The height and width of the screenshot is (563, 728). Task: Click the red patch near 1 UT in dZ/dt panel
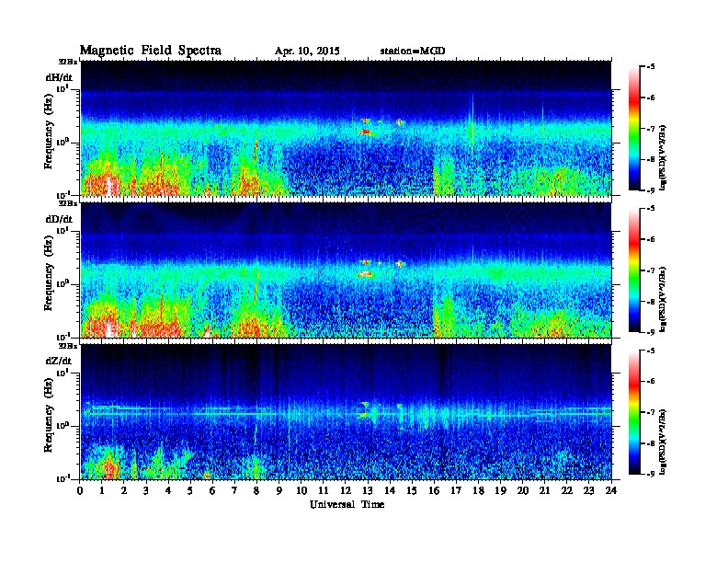coord(110,466)
